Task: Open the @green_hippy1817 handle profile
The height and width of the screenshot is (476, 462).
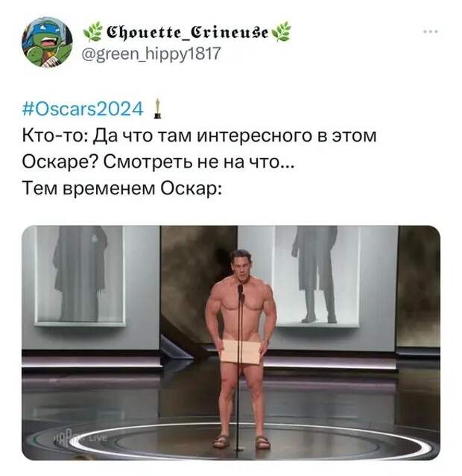Action: [x=151, y=54]
